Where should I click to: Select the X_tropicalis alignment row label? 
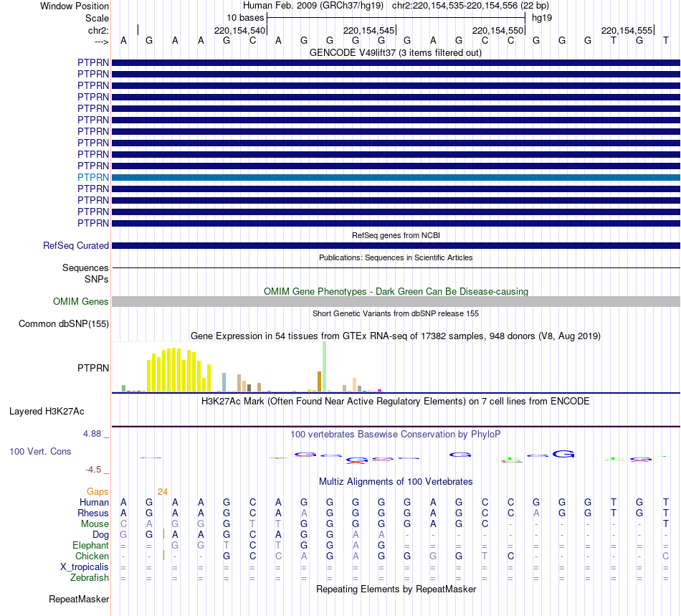point(85,567)
